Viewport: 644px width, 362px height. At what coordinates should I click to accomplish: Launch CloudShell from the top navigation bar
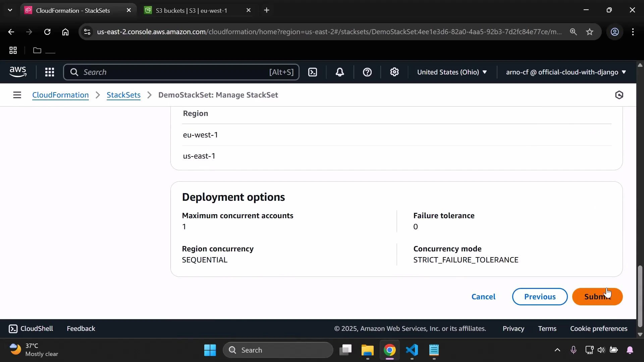coord(313,72)
